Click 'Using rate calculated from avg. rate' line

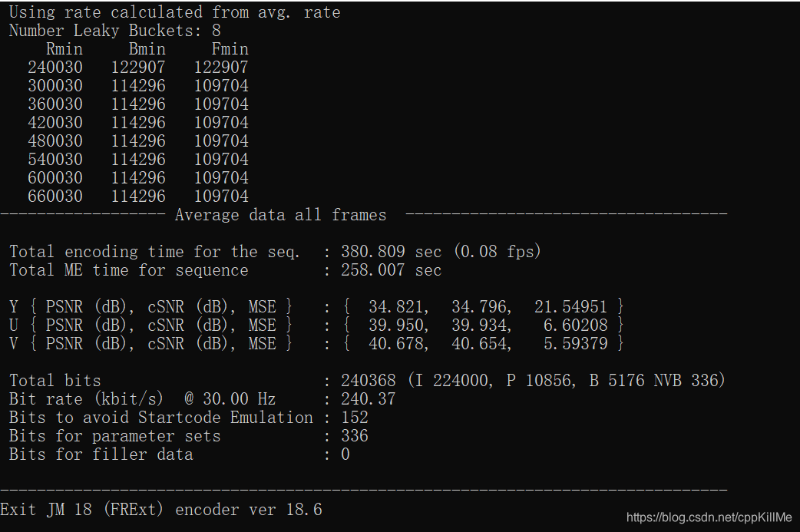(174, 12)
